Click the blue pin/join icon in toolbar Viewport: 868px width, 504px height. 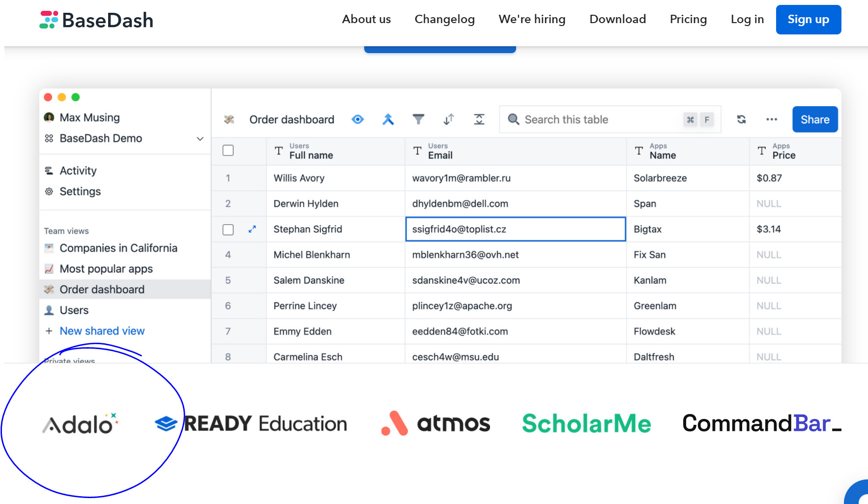click(x=388, y=119)
